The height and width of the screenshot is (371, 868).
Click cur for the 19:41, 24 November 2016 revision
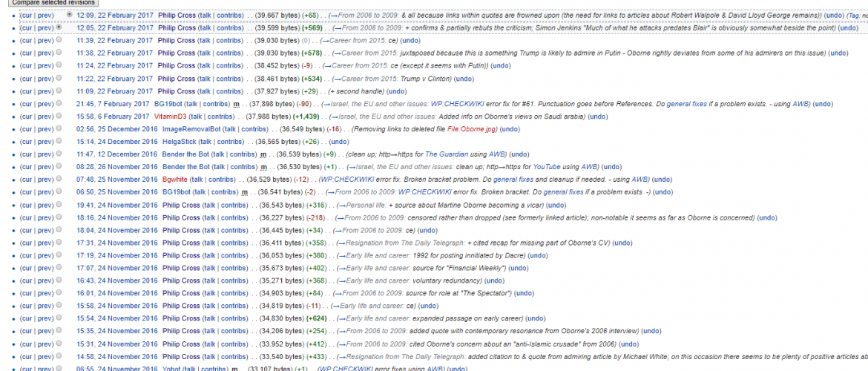tap(27, 205)
